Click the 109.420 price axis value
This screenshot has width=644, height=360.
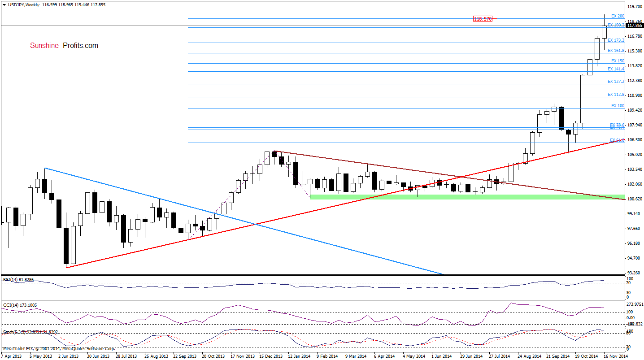click(635, 110)
